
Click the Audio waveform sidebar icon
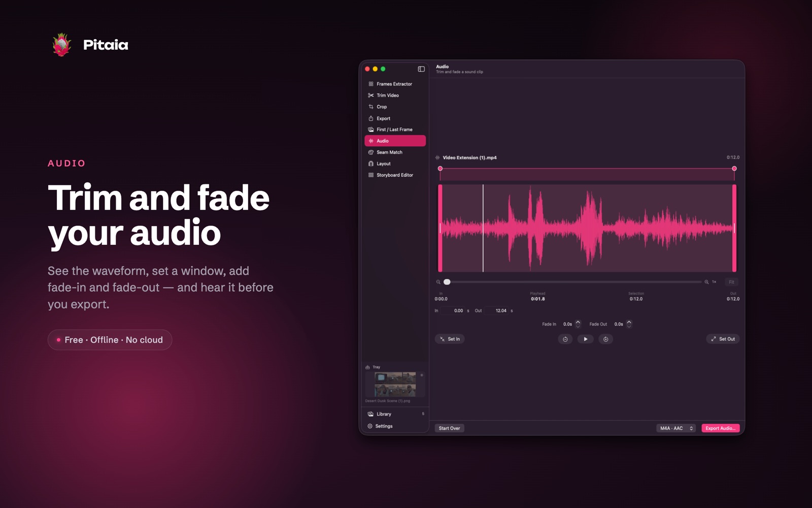pos(371,141)
